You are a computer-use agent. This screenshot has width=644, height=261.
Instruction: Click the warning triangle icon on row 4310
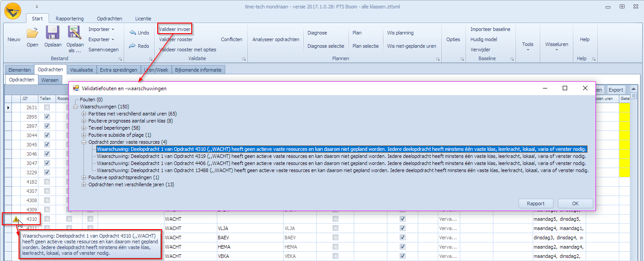point(16,219)
